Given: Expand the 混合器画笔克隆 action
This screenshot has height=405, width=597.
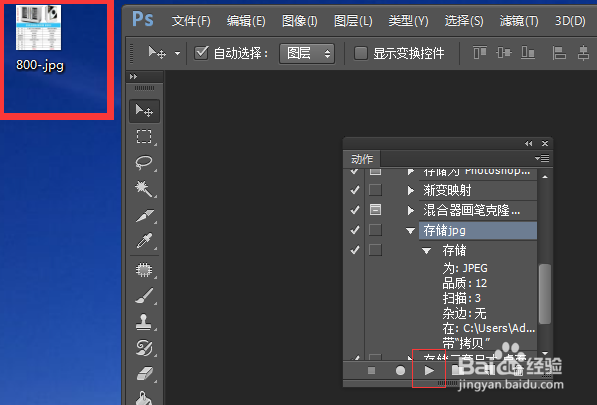Looking at the screenshot, I should (410, 210).
